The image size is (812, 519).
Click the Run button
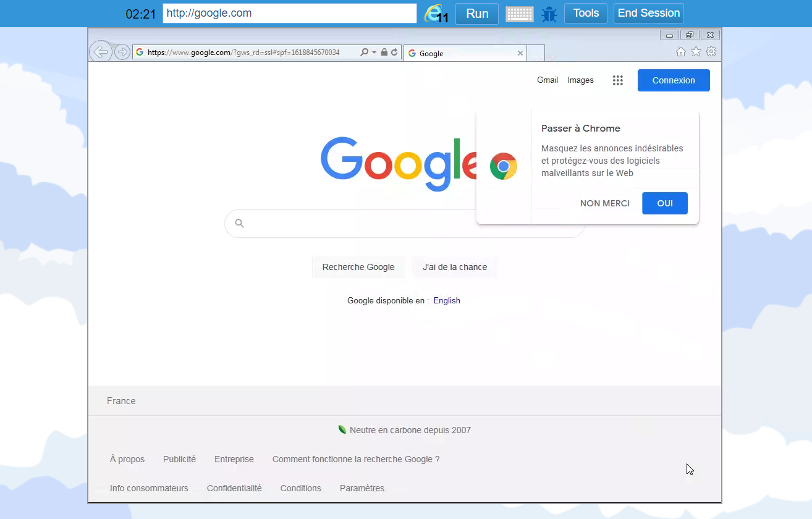477,14
